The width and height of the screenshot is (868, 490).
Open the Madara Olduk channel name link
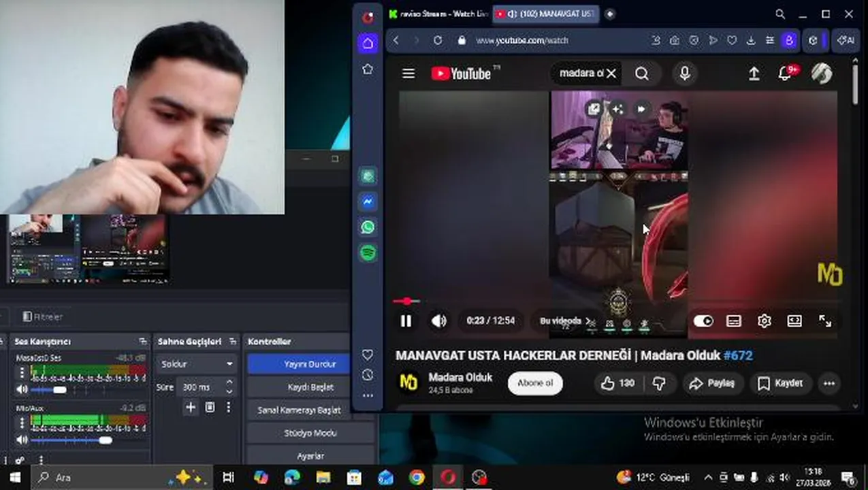[x=460, y=378]
